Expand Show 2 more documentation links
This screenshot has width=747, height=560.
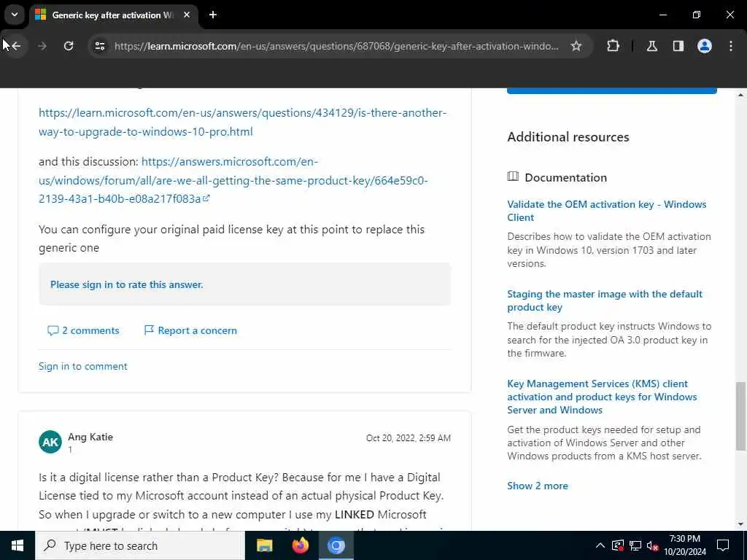(538, 486)
